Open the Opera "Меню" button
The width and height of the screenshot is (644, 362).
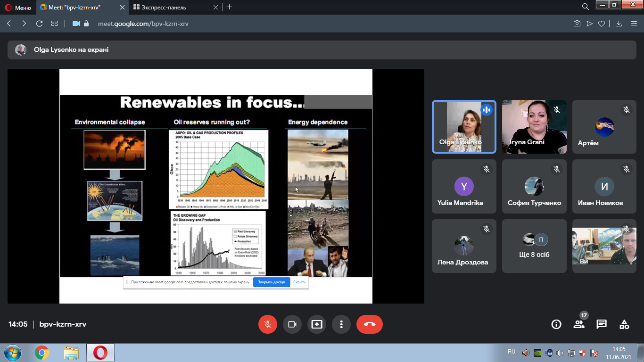tap(18, 7)
